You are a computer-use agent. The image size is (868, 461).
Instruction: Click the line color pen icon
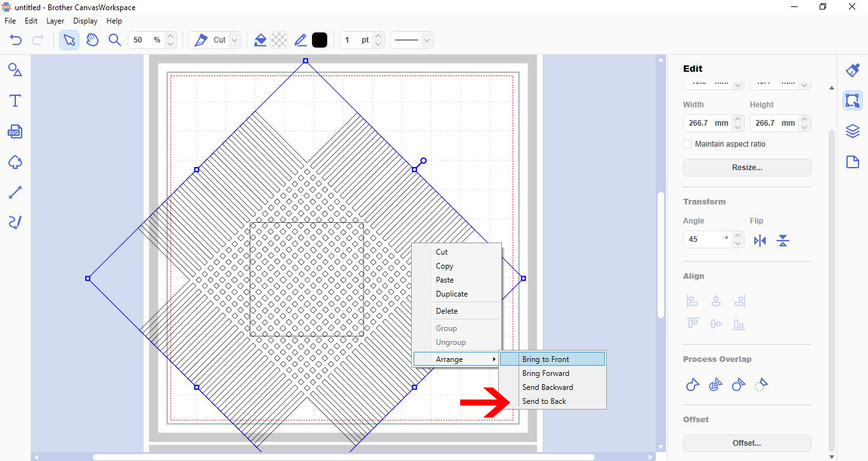(x=301, y=40)
